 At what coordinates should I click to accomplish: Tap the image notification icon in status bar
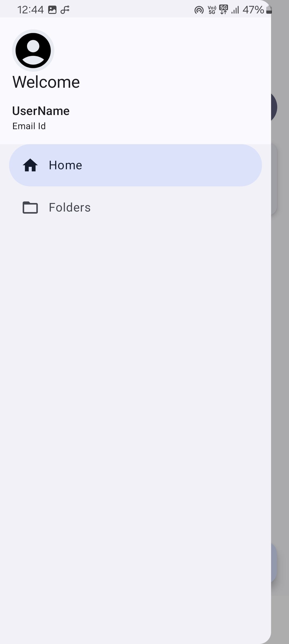tap(52, 10)
